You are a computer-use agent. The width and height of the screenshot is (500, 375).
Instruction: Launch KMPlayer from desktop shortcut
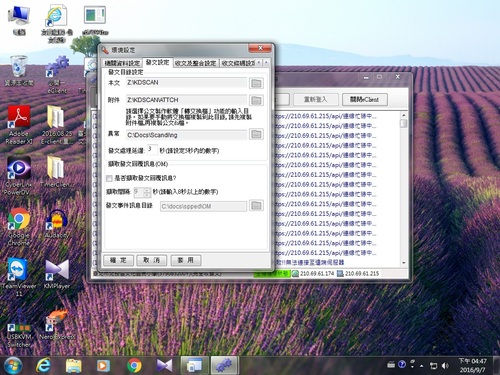click(57, 274)
